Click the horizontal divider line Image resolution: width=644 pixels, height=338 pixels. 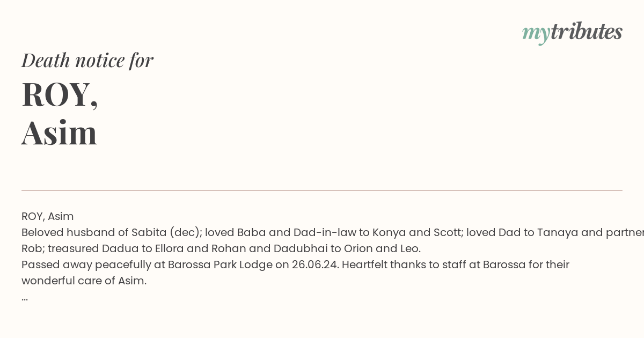click(x=322, y=190)
